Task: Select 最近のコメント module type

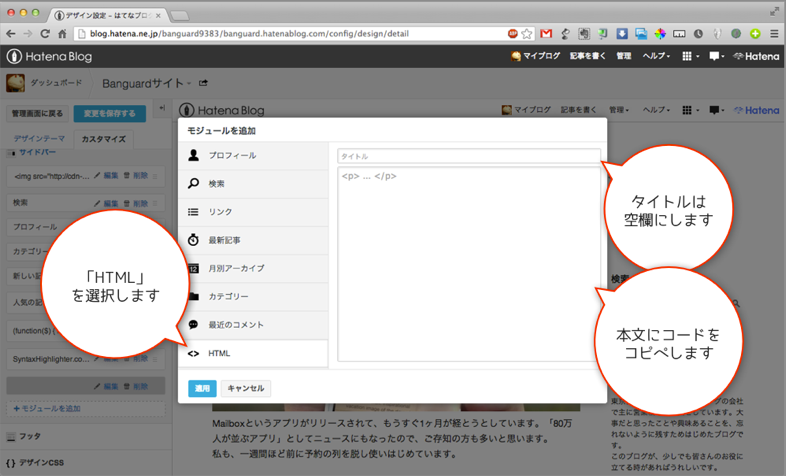Action: [253, 325]
